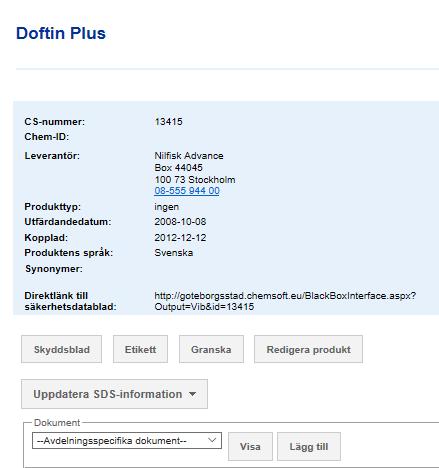439x468 pixels.
Task: Click the Lägg till button
Action: pos(309,447)
